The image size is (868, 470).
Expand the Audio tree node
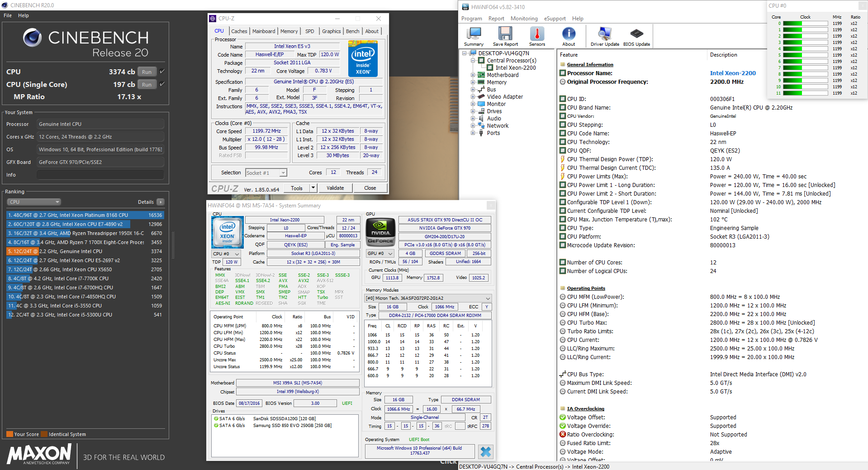(x=473, y=119)
